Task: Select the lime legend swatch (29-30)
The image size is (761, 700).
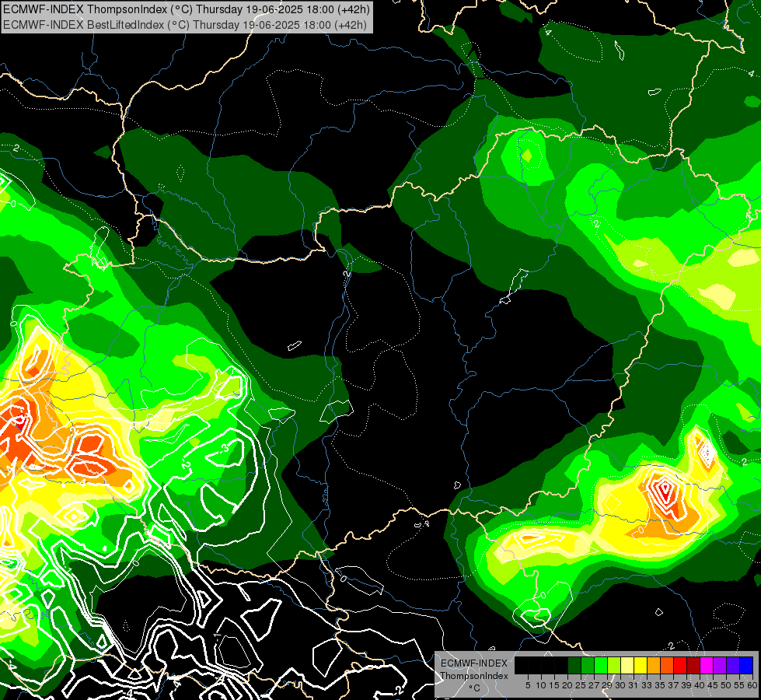Action: [x=614, y=665]
